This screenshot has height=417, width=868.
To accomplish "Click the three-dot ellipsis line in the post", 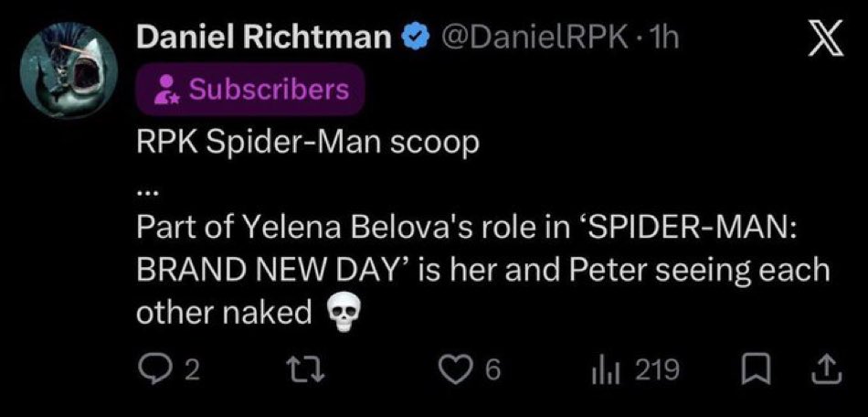I will point(147,195).
